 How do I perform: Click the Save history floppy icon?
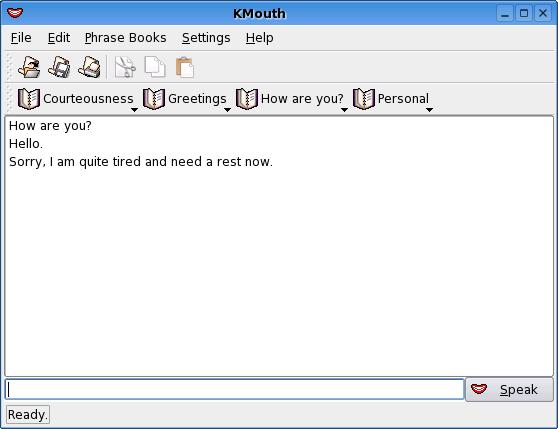[x=59, y=67]
